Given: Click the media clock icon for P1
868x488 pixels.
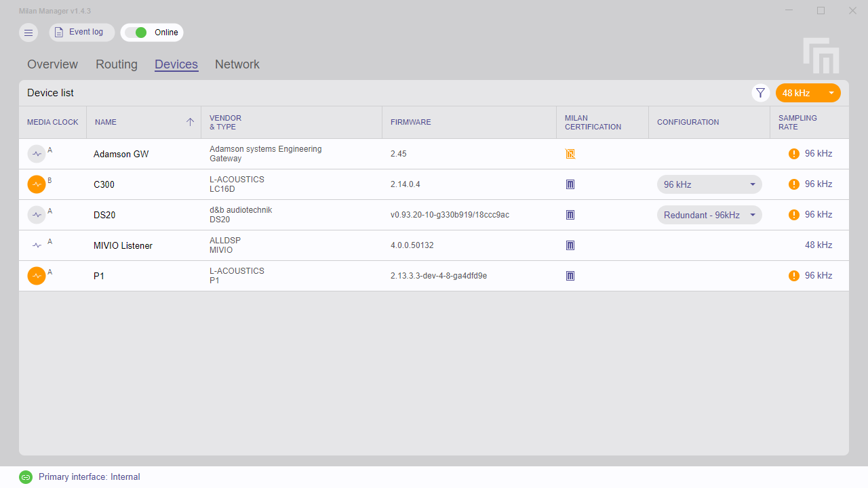Looking at the screenshot, I should (x=37, y=276).
